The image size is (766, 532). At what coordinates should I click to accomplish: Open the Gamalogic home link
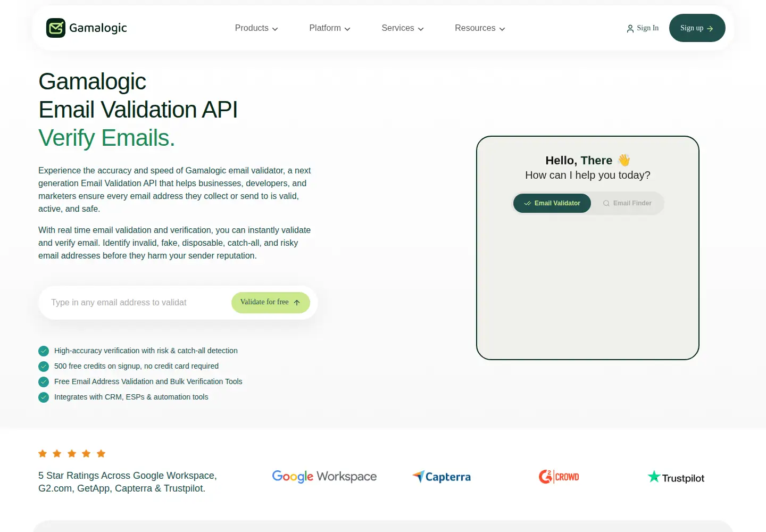point(87,28)
